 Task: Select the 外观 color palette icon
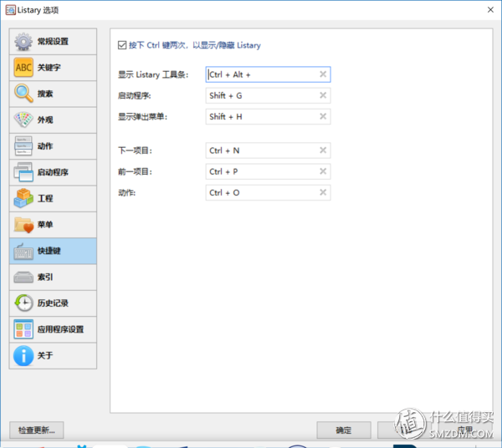point(23,120)
